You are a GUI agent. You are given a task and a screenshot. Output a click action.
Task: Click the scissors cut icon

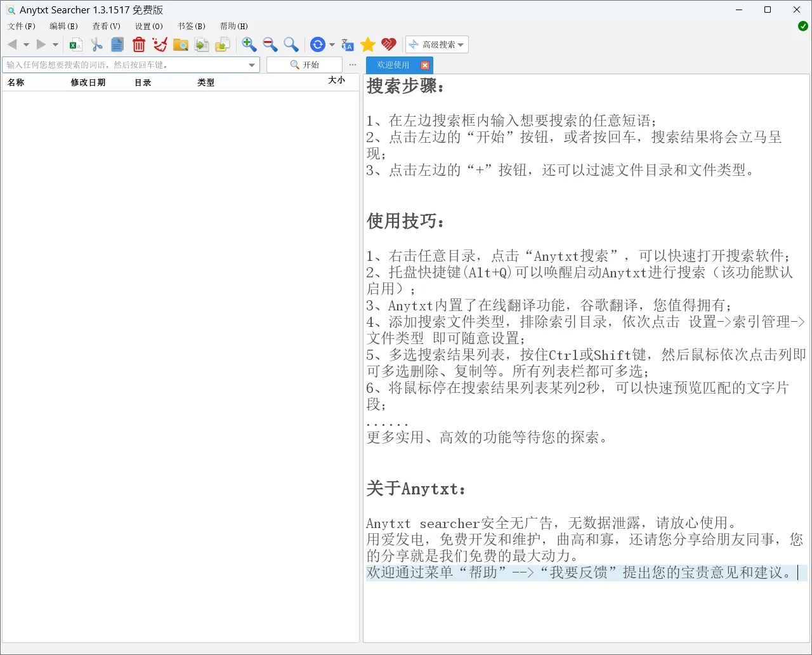point(96,44)
